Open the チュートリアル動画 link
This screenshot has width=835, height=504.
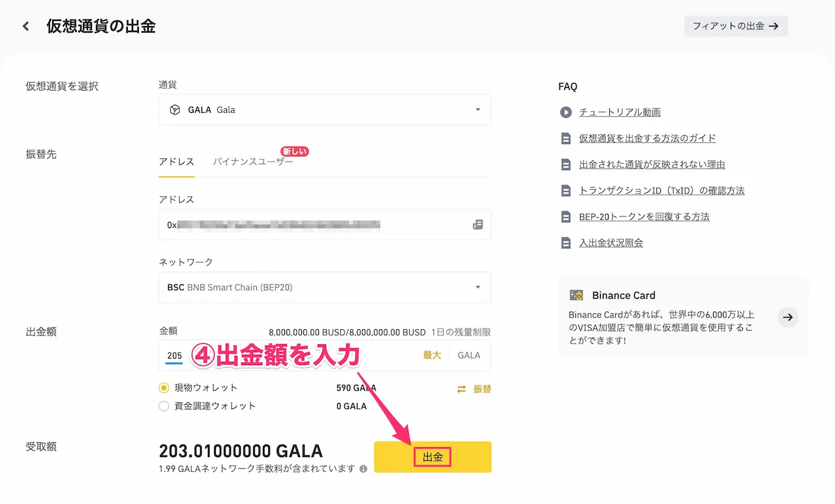(620, 112)
